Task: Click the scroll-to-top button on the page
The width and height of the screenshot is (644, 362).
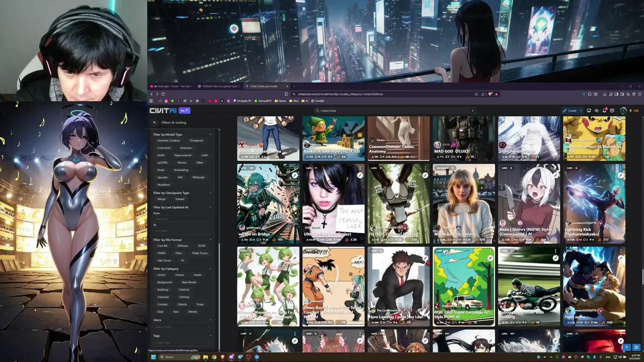Action: pos(627,347)
